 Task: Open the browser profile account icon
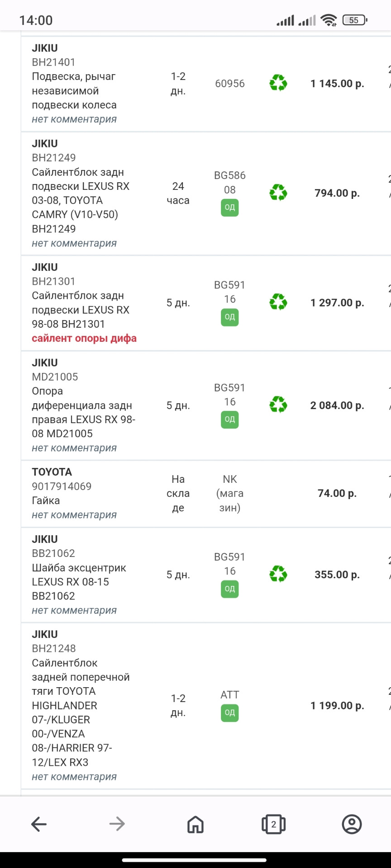coord(352,824)
